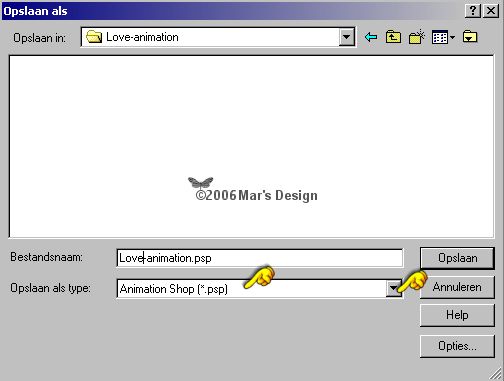The height and width of the screenshot is (381, 504).
Task: Click the folder icon beside Love-animation
Action: pyautogui.click(x=94, y=37)
